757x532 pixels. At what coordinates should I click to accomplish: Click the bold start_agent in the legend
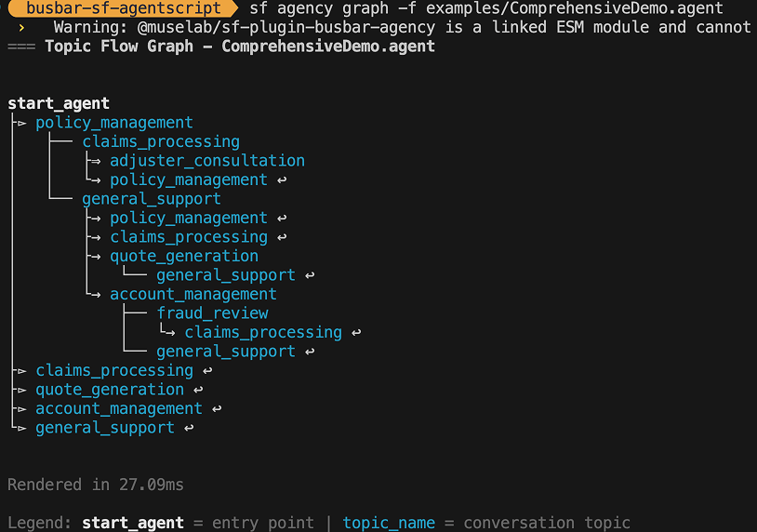tap(133, 523)
